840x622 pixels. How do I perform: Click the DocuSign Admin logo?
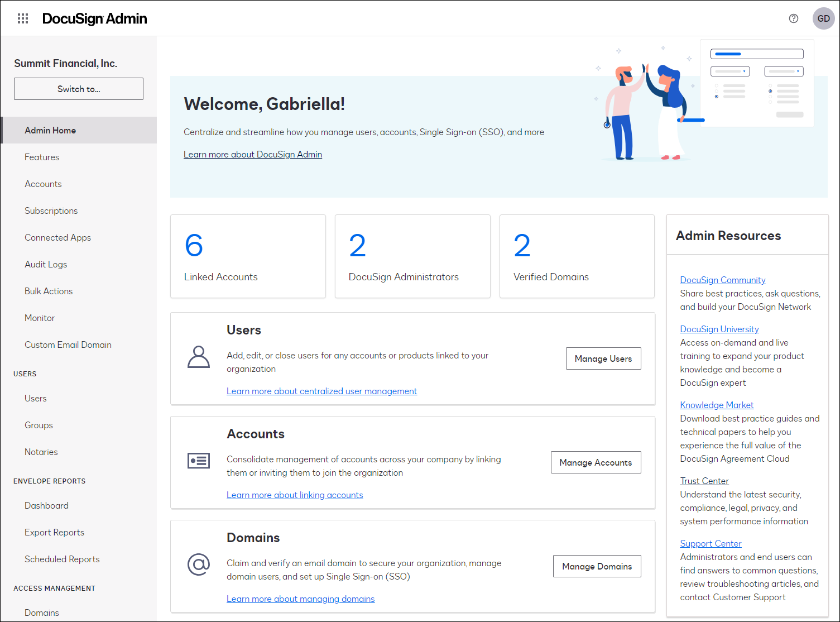[94, 18]
